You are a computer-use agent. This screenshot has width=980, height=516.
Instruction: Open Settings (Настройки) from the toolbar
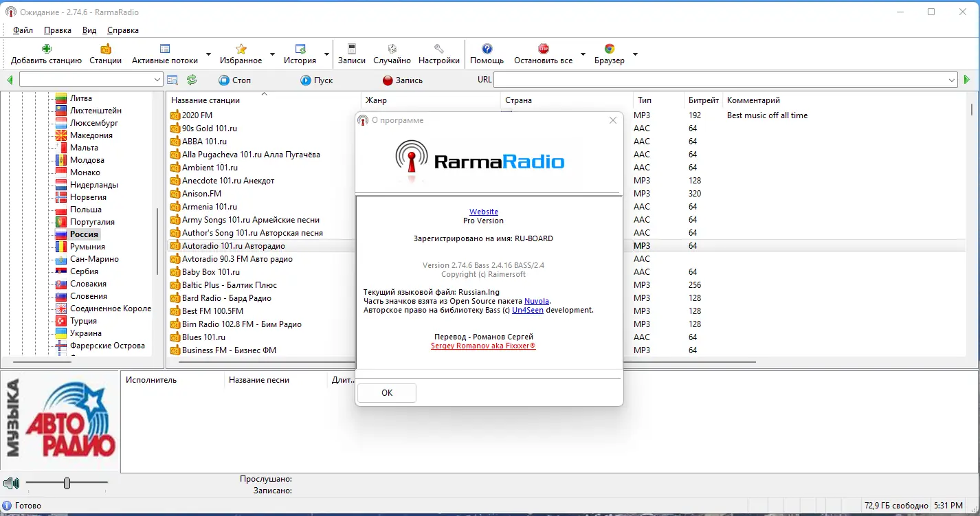coord(438,49)
